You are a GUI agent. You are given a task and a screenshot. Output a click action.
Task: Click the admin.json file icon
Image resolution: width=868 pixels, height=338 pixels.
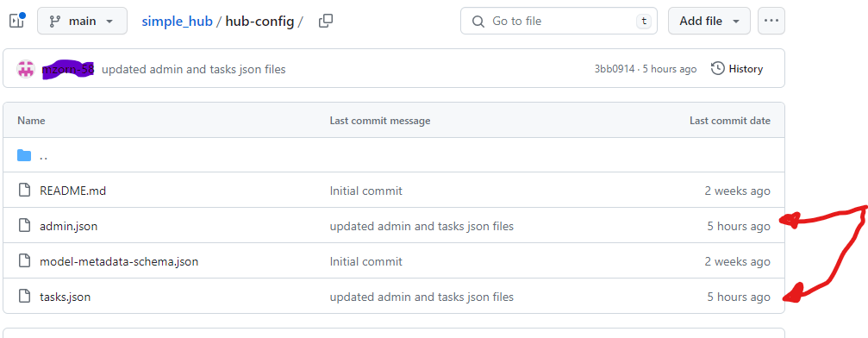coord(24,226)
